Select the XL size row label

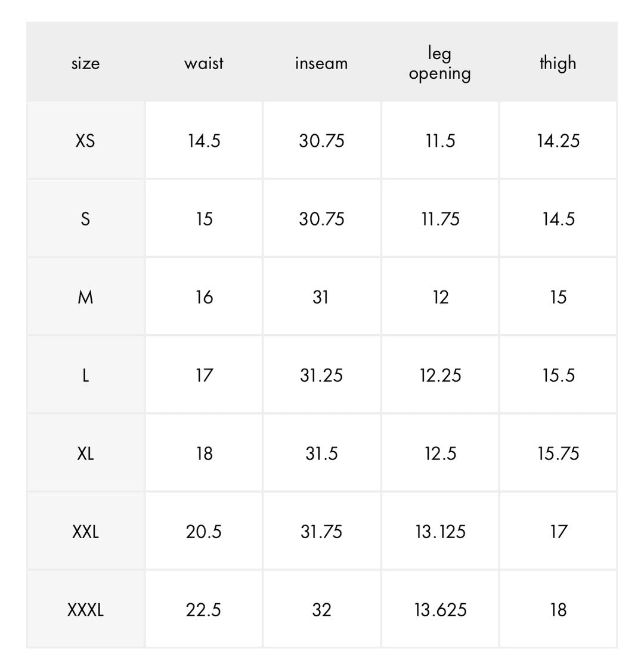coord(85,453)
